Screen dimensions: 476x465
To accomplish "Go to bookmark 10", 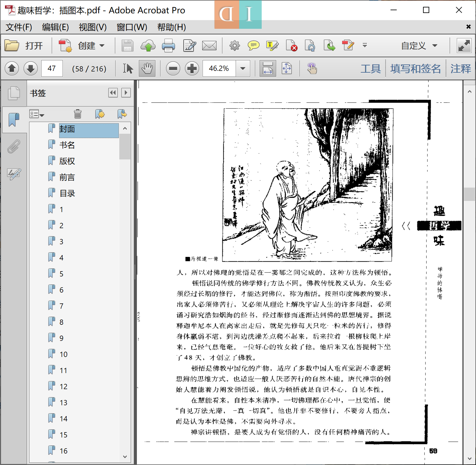I will click(x=63, y=354).
